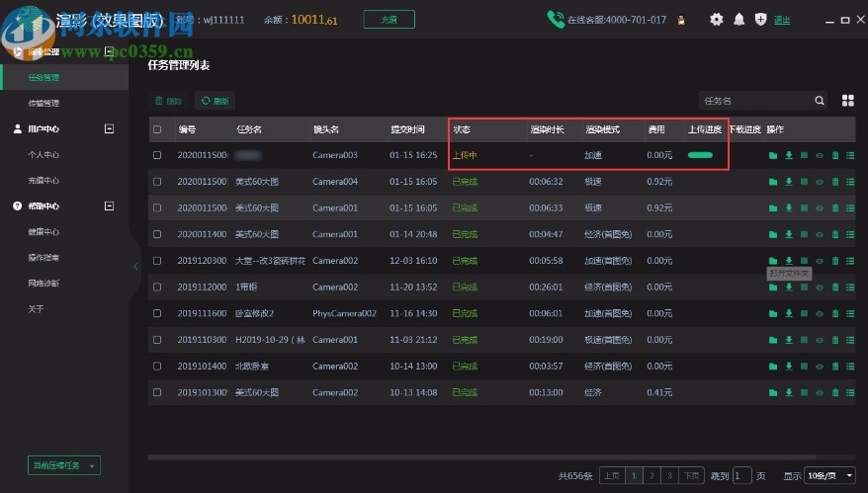Click 上页 previous page button

612,476
